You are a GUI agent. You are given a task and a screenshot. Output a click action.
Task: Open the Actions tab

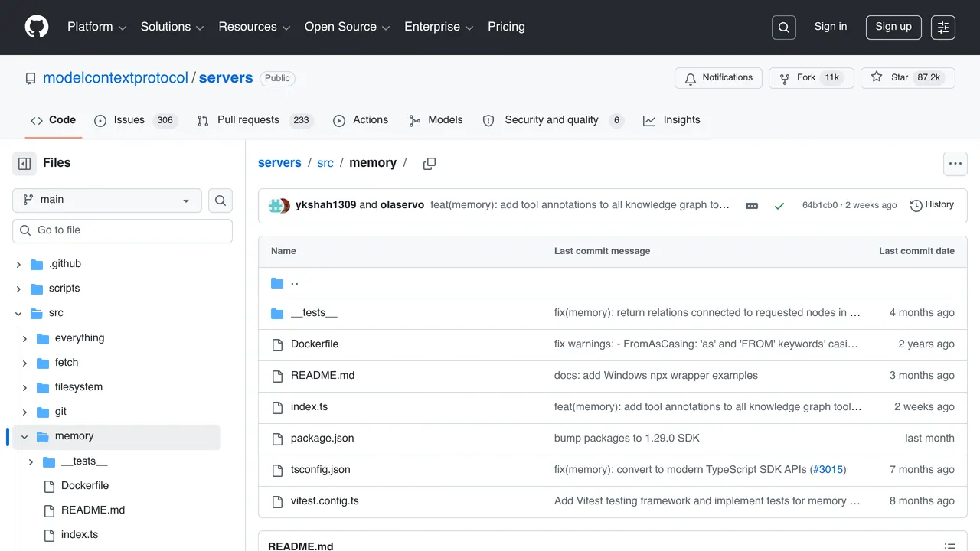361,120
